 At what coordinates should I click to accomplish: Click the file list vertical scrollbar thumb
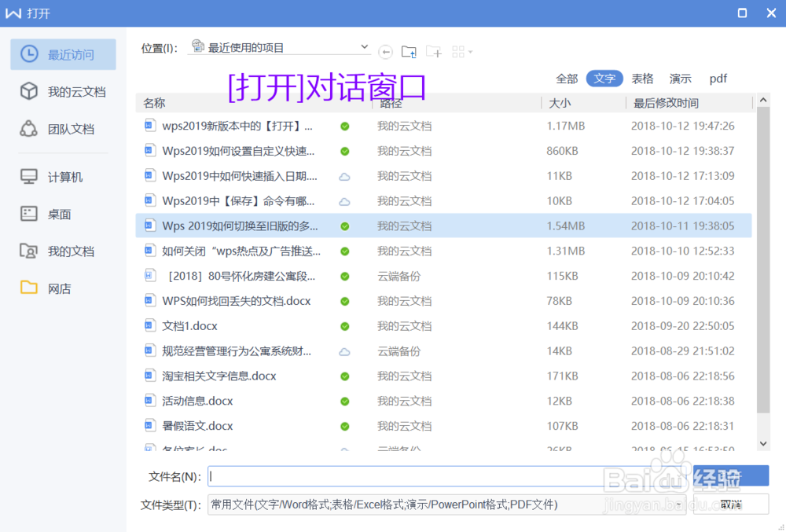point(763,259)
